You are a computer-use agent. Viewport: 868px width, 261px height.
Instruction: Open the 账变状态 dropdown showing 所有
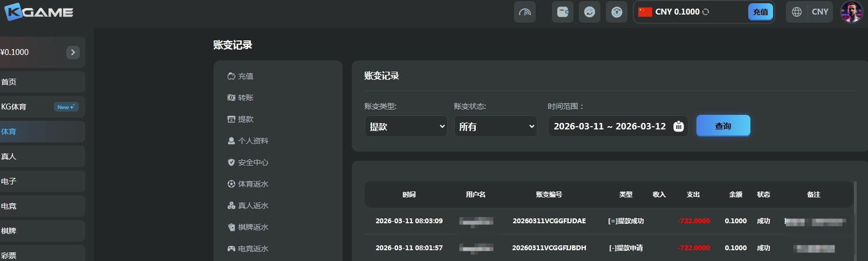click(496, 126)
